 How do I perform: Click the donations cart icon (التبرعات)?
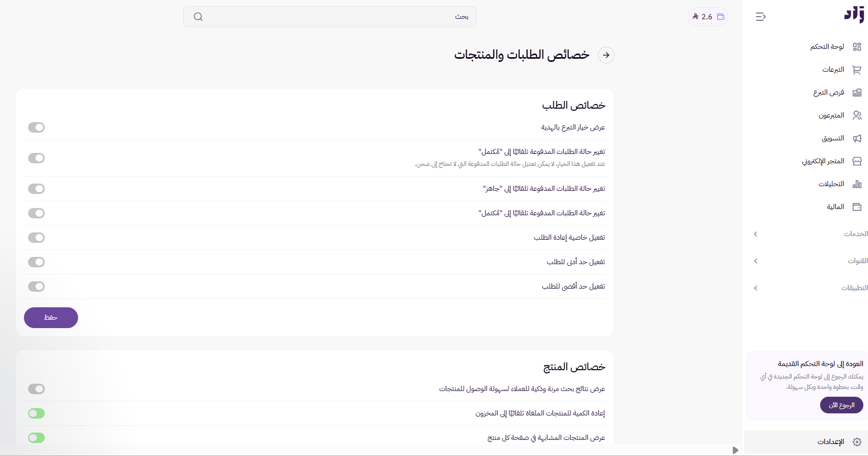(857, 70)
